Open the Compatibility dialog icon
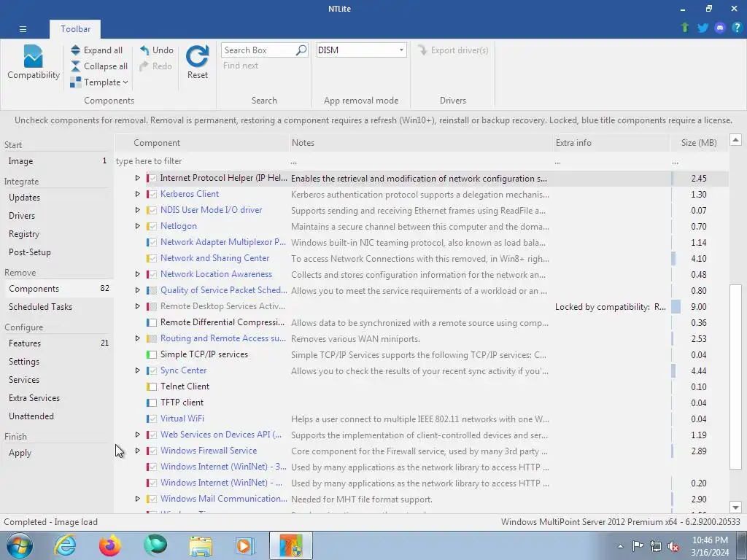 click(x=33, y=57)
